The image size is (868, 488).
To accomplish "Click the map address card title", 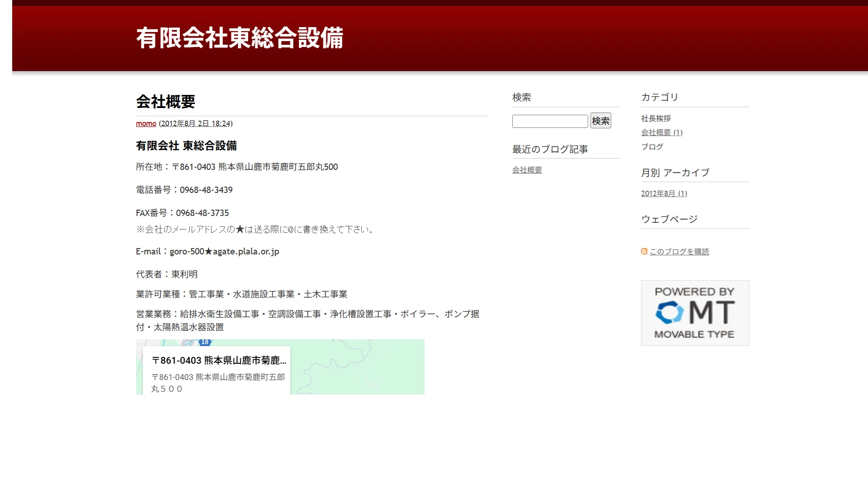I will pos(219,360).
